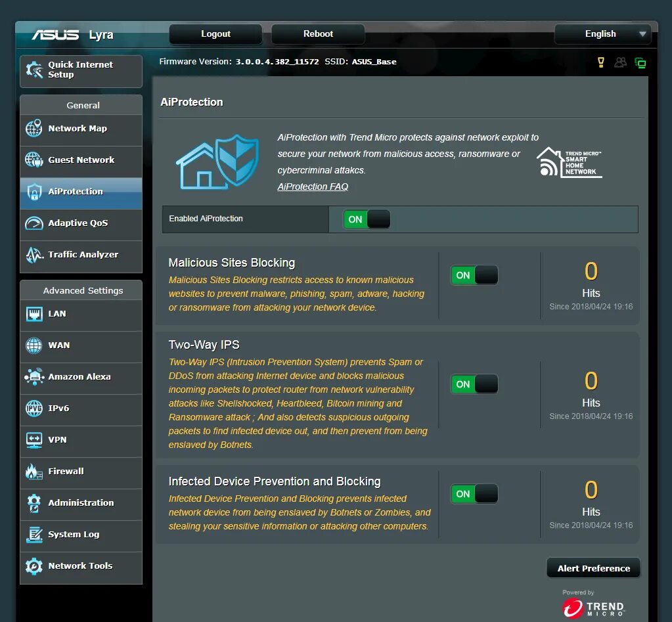Click the IPv6 globe icon
Screen dimensions: 672x622
tap(34, 409)
